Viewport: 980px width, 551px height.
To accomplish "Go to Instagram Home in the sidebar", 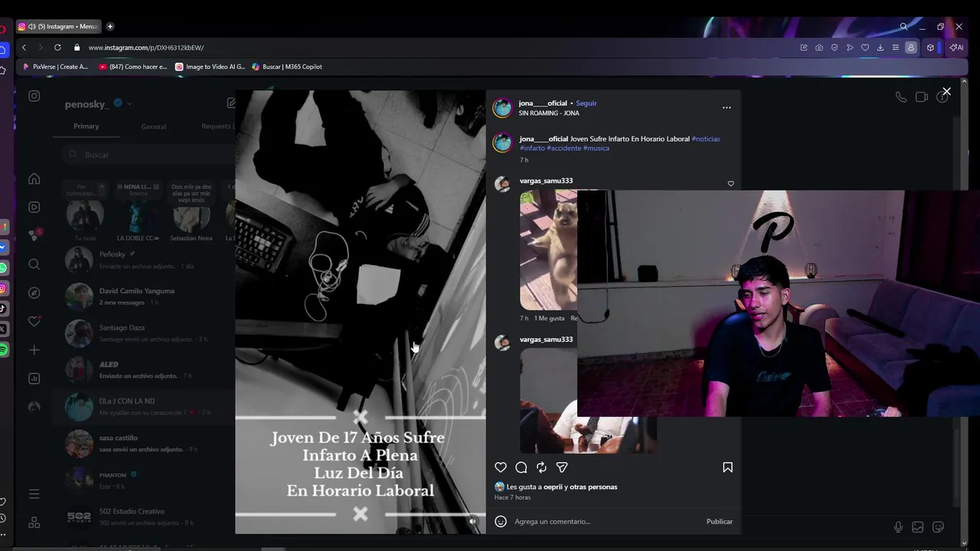I will (x=34, y=179).
